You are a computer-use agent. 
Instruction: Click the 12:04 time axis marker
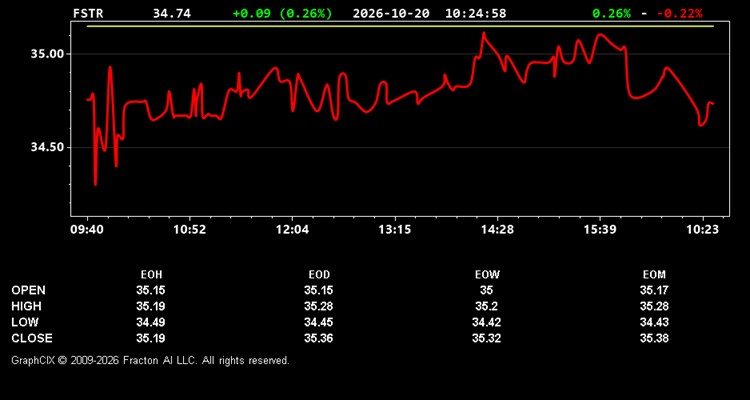[x=292, y=230]
